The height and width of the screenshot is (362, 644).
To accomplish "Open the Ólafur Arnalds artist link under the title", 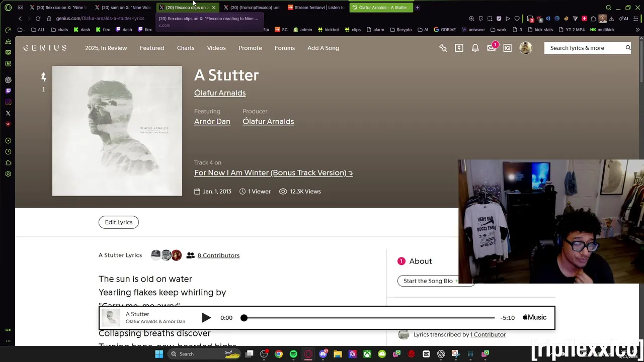I will (220, 93).
